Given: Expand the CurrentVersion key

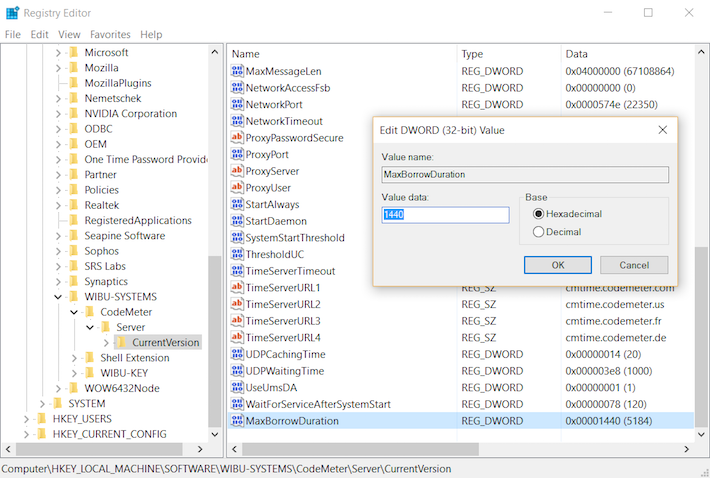Looking at the screenshot, I should click(x=106, y=343).
